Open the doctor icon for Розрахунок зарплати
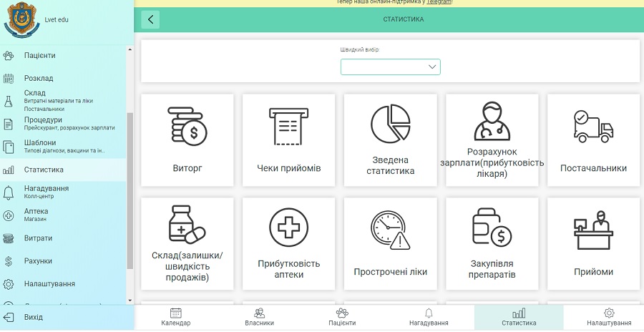 point(492,121)
